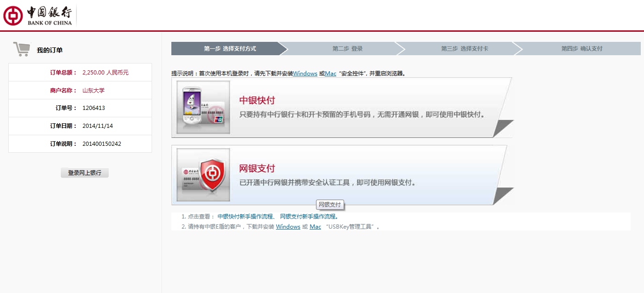Open 网银支付新手操作流程 guide link
Screen dimensions: 644x293
(x=308, y=216)
